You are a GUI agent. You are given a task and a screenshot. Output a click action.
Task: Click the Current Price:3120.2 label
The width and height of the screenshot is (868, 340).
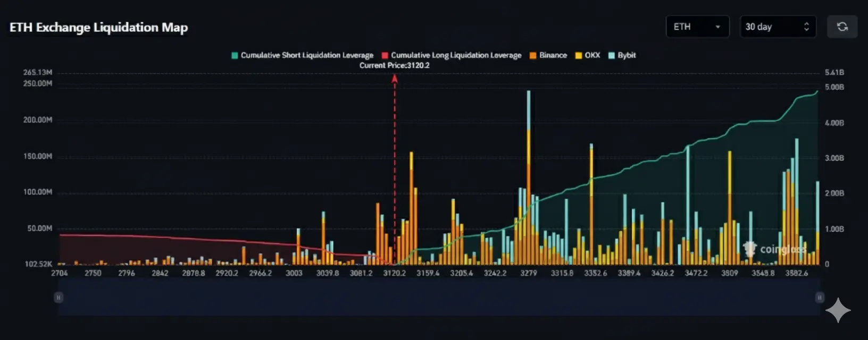395,65
